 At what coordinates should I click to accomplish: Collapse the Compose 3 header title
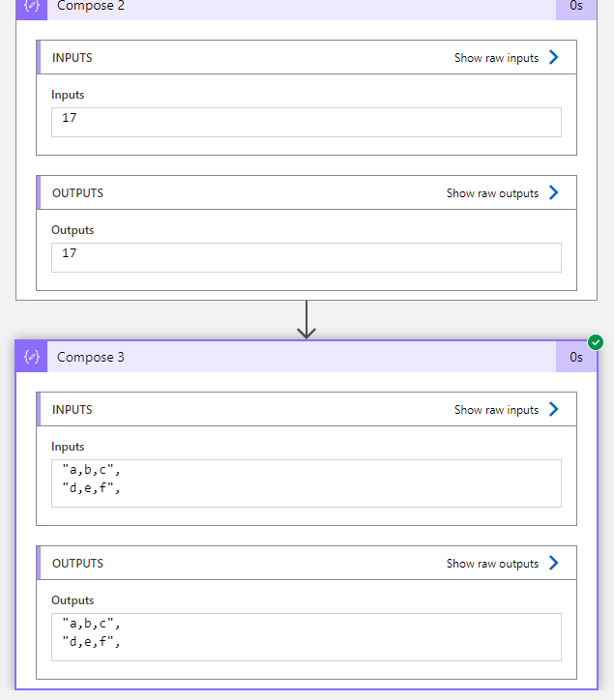[x=91, y=357]
